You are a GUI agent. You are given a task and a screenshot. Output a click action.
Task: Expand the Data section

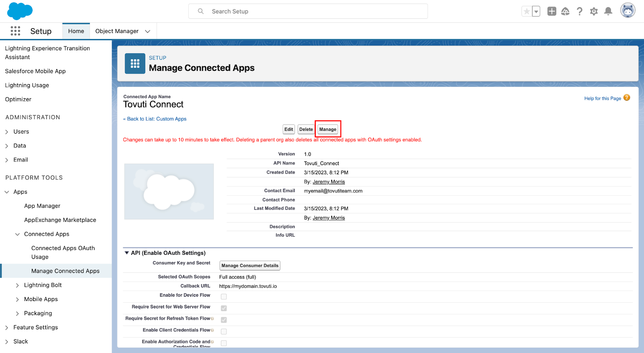click(x=6, y=146)
